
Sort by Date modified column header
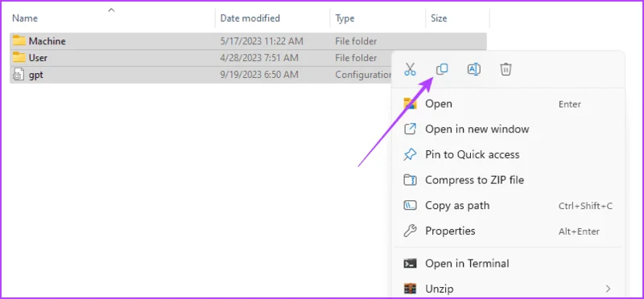pos(250,18)
